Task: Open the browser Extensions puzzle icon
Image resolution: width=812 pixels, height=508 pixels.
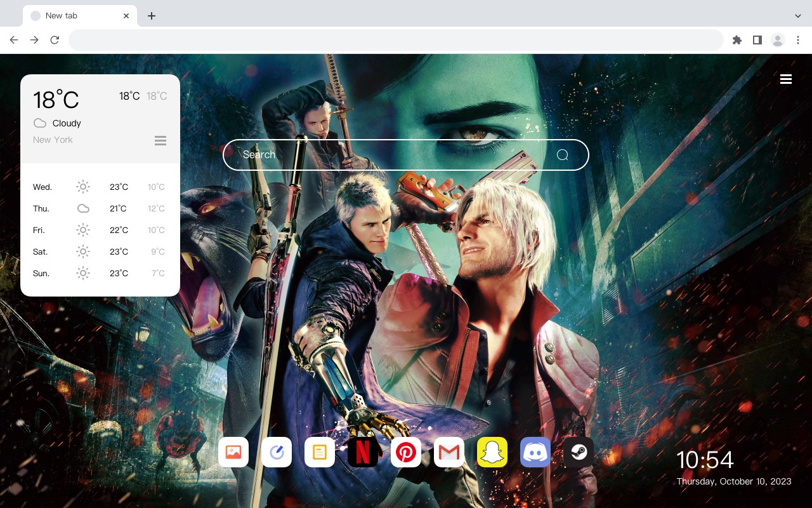Action: click(737, 40)
